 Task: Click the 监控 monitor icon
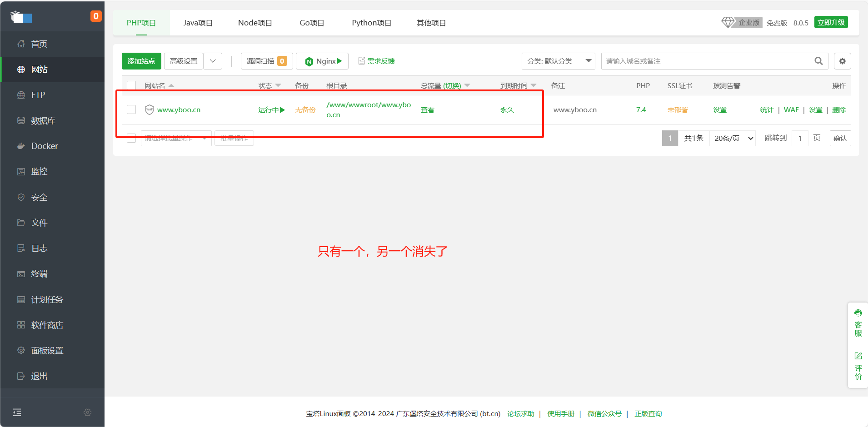click(21, 171)
